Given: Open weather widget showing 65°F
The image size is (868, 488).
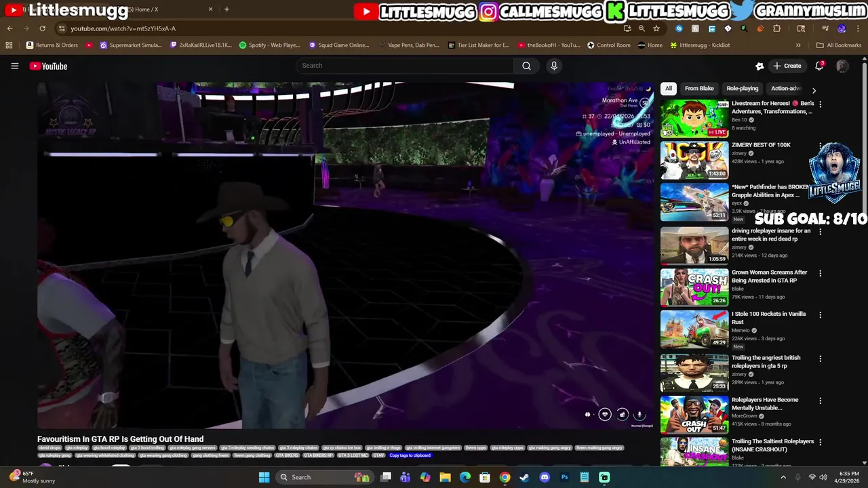Looking at the screenshot, I should point(33,477).
